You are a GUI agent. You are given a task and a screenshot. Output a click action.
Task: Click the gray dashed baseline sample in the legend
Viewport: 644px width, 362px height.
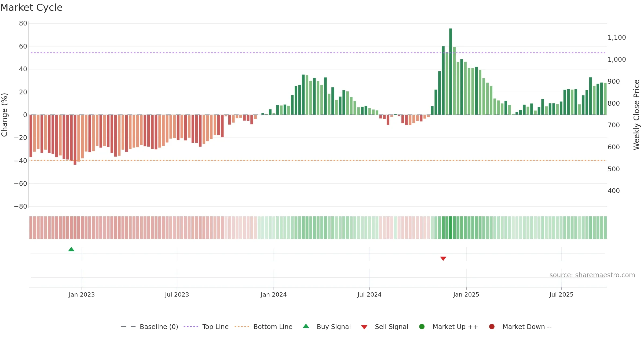(x=128, y=327)
